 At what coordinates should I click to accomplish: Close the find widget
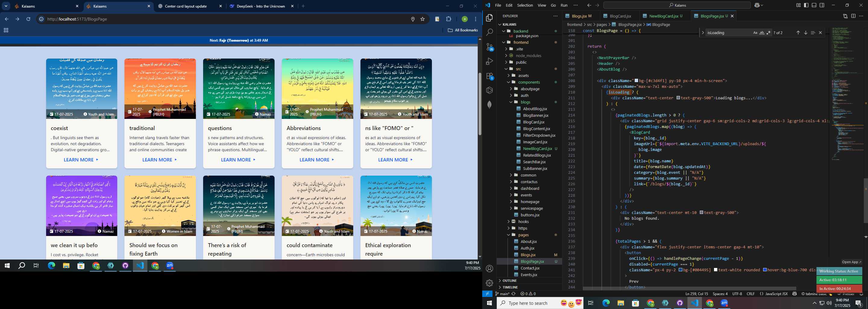point(820,33)
